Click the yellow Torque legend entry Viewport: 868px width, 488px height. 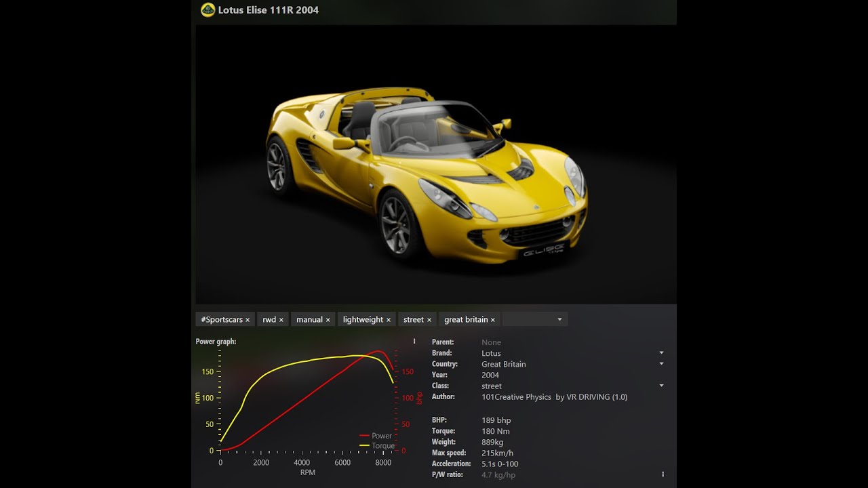click(x=377, y=445)
